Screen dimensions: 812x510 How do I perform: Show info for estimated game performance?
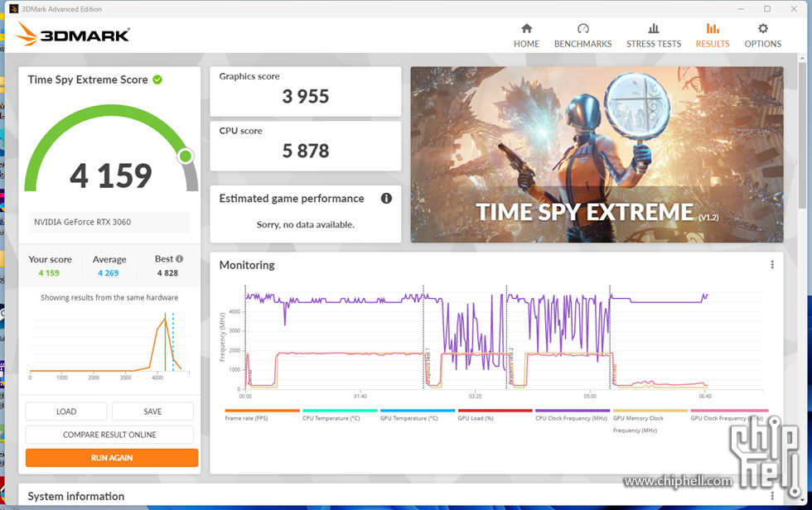(x=386, y=198)
